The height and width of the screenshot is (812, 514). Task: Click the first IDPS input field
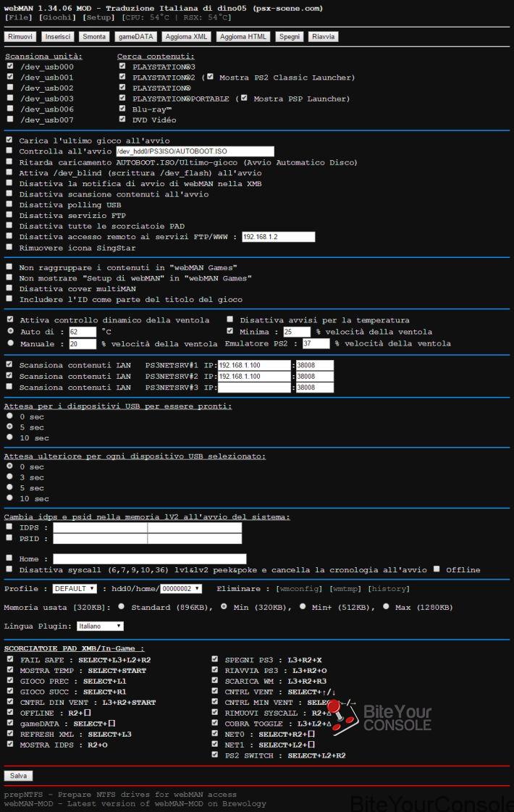pos(100,528)
